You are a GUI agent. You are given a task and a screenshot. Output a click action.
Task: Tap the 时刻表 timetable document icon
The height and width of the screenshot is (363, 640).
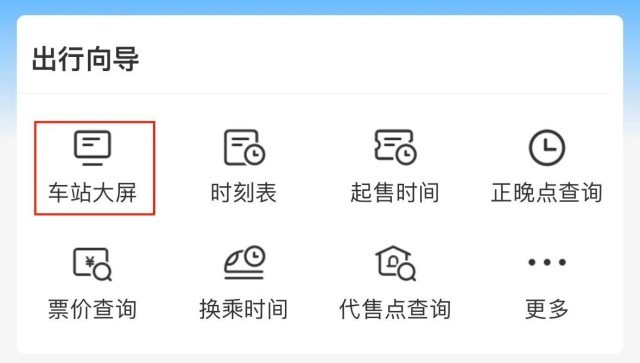click(244, 147)
